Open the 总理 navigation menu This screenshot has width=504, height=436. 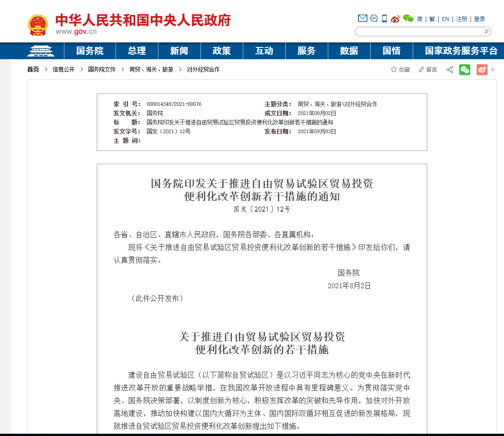(x=136, y=51)
